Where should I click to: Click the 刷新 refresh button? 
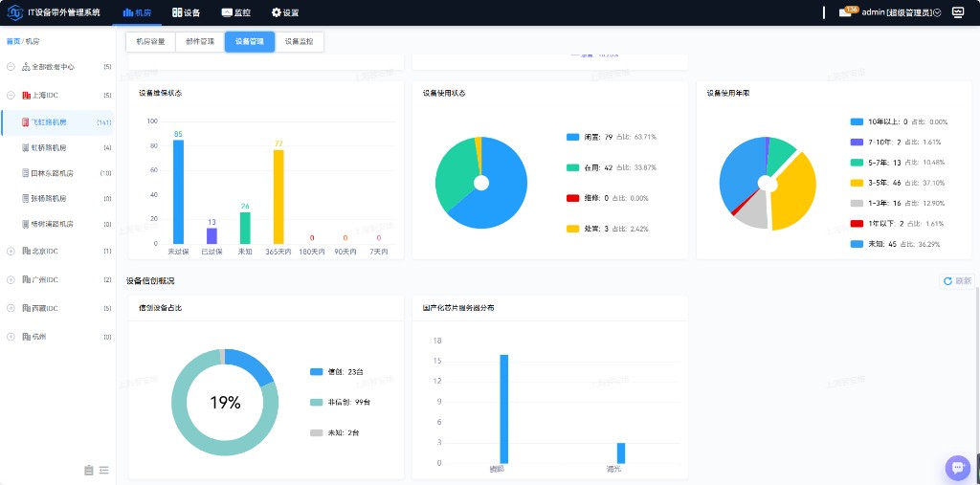click(x=957, y=281)
